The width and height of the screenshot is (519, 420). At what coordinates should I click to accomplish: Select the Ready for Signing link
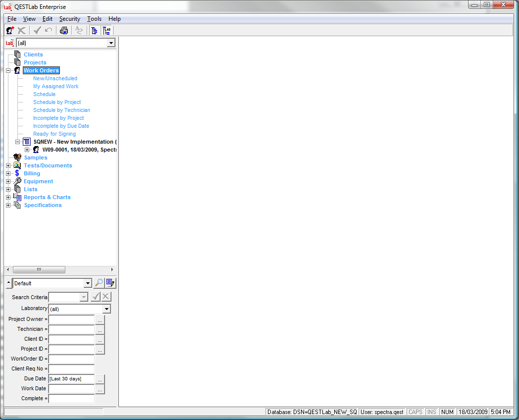pyautogui.click(x=54, y=134)
